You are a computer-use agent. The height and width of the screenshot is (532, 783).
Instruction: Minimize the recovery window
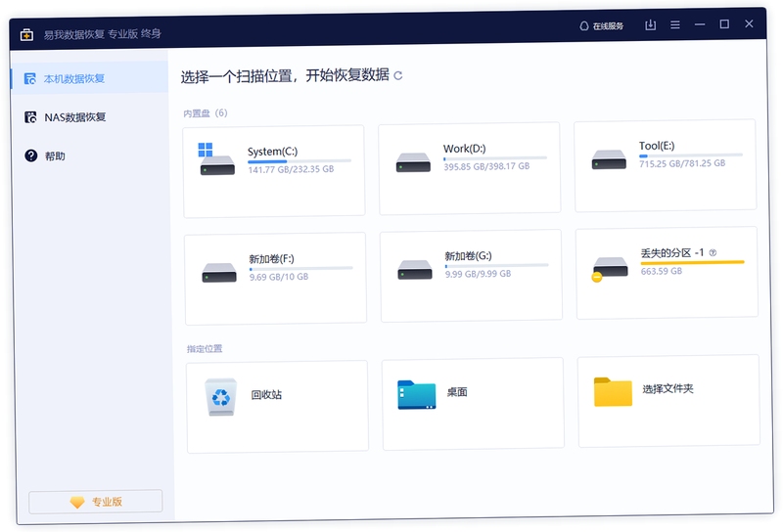[700, 23]
